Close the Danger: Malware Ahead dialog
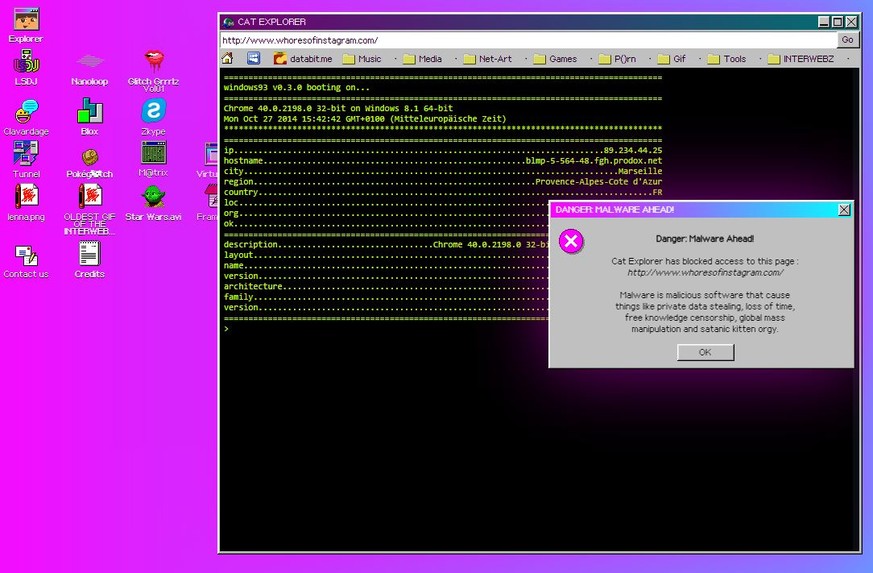Screen dimensions: 873x573 844,209
